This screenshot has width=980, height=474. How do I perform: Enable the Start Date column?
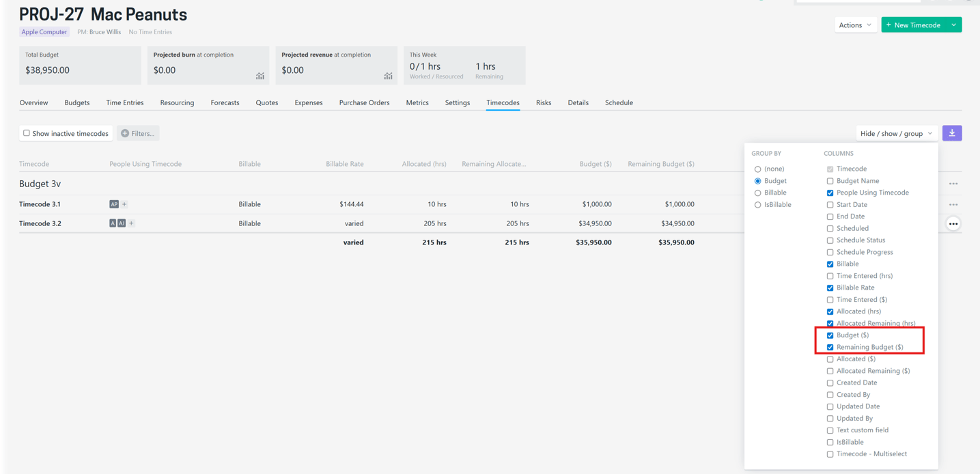(x=830, y=205)
